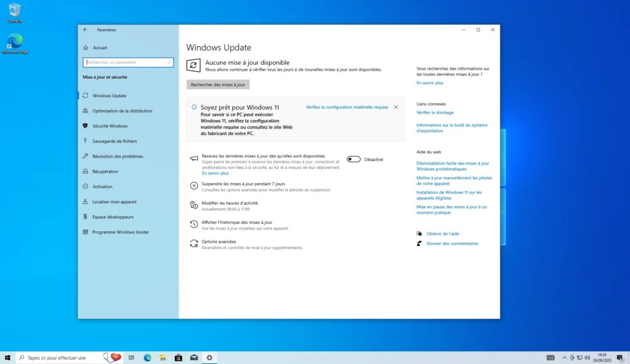Select the Windows Update sidebar icon
Image resolution: width=630 pixels, height=364 pixels.
(x=85, y=96)
